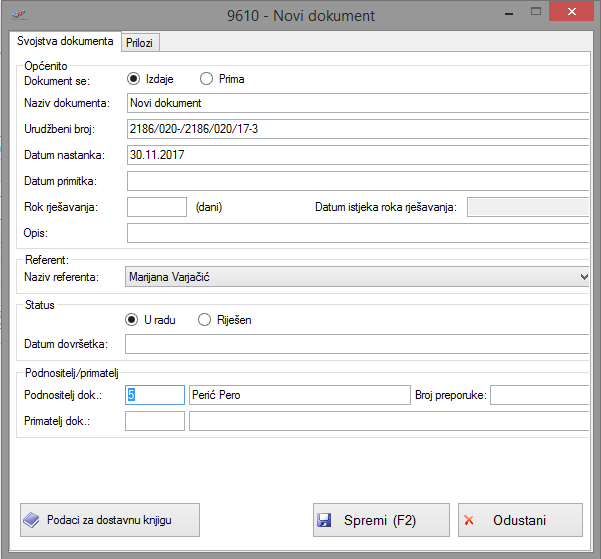Click the floppy disk icon on Spremi

325,521
